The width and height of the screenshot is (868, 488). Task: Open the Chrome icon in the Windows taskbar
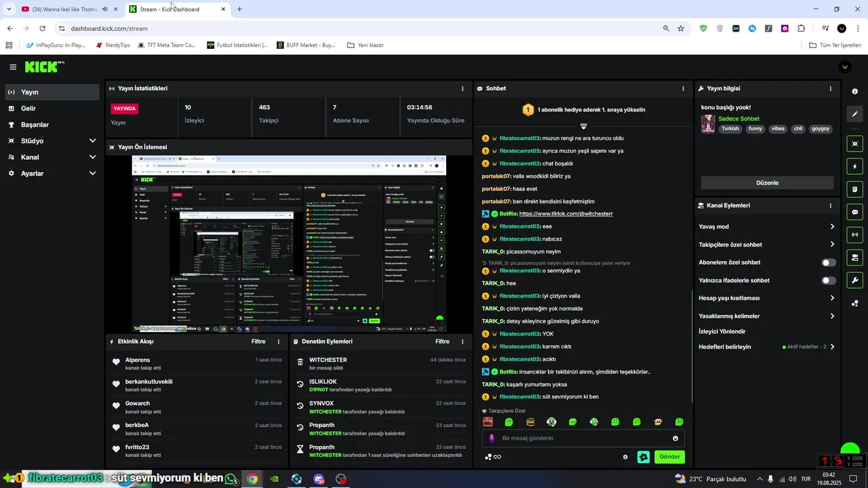252,479
